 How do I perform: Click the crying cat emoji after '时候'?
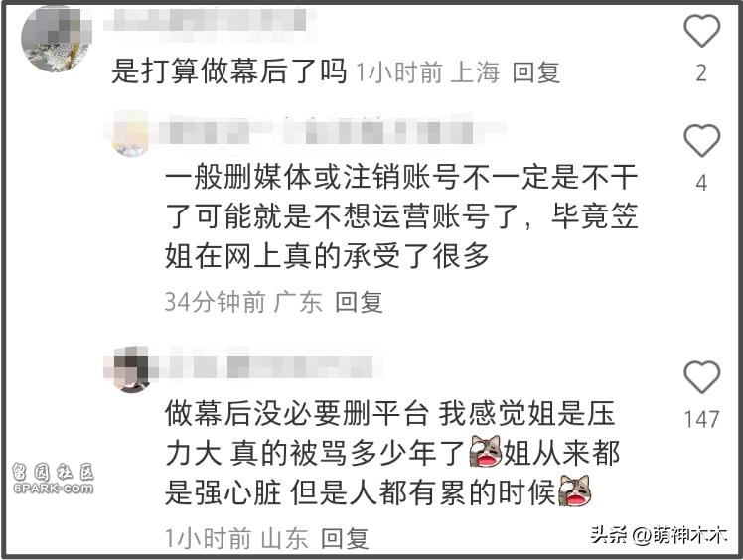[574, 491]
